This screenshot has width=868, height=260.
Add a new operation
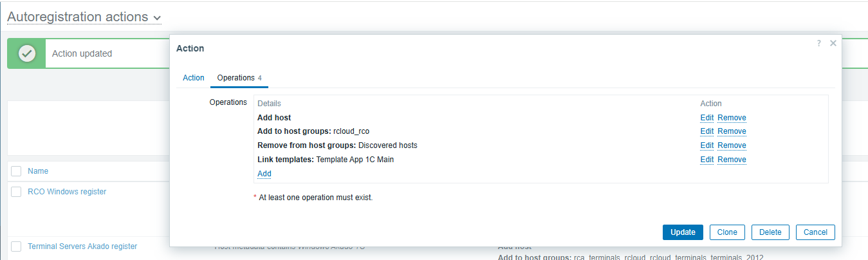(x=264, y=174)
